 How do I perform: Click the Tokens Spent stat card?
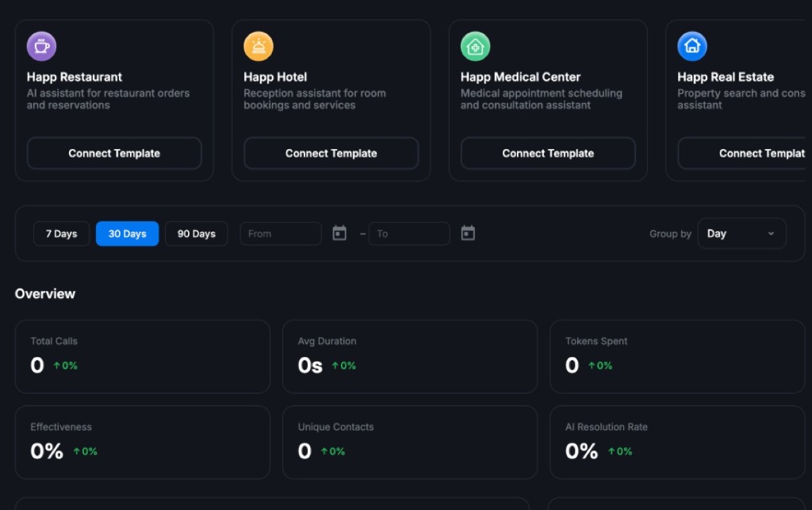[x=677, y=356]
